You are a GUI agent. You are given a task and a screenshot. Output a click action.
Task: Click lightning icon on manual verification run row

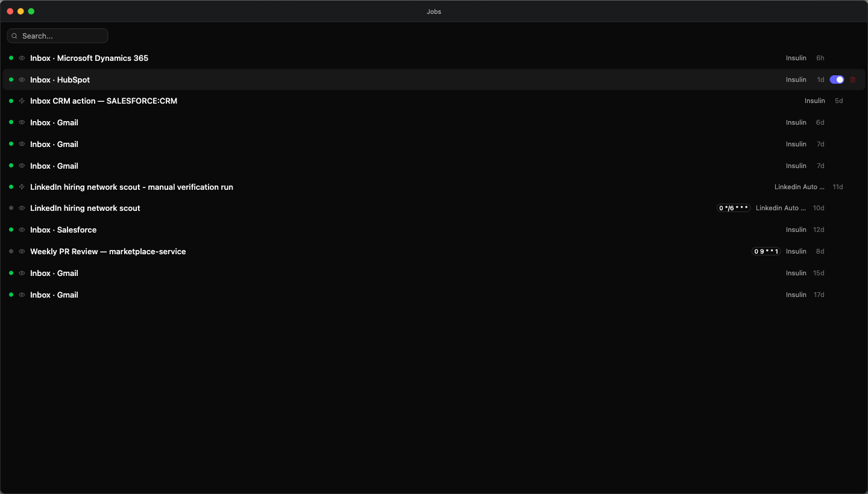coord(22,187)
